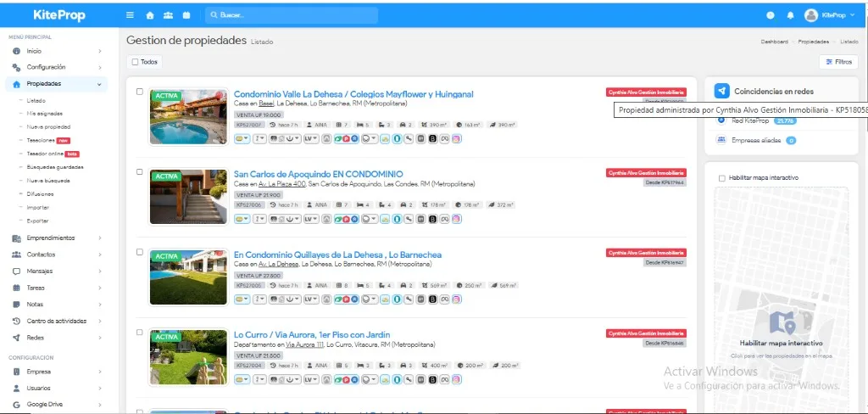Click Instagram icon in Condominio Quillayes row
Screen dimensions: 868x414
pos(457,299)
